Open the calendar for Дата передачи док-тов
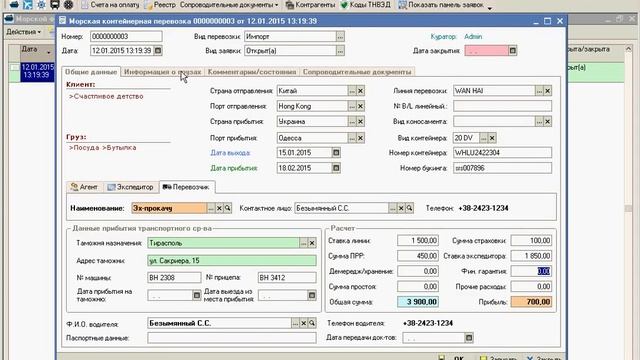640x360 pixels. tap(469, 338)
